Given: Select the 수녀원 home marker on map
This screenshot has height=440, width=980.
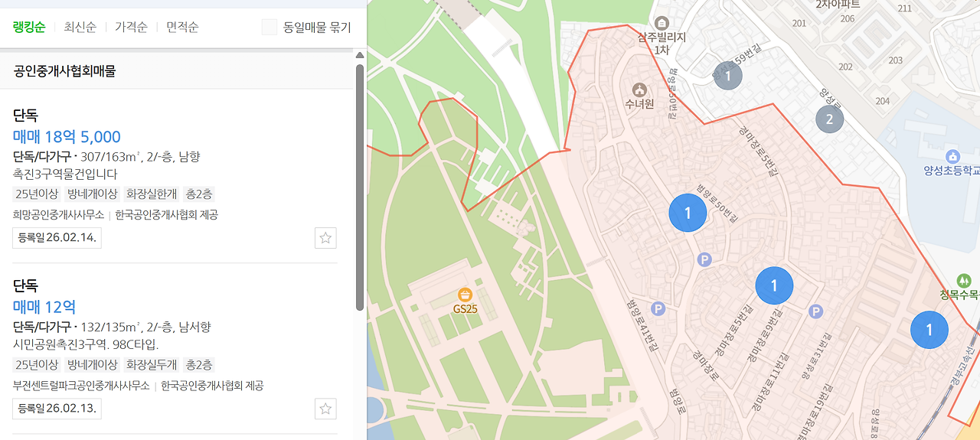Looking at the screenshot, I should [640, 89].
